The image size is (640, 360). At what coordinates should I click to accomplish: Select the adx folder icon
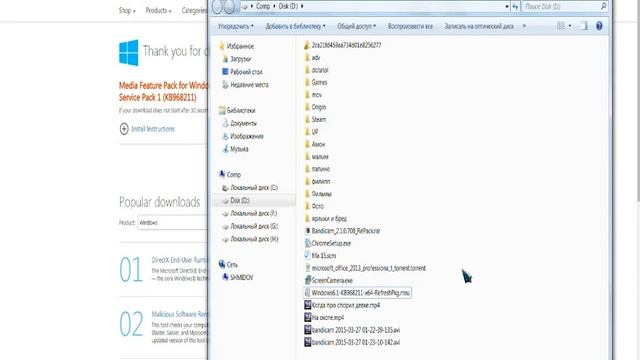pos(307,58)
